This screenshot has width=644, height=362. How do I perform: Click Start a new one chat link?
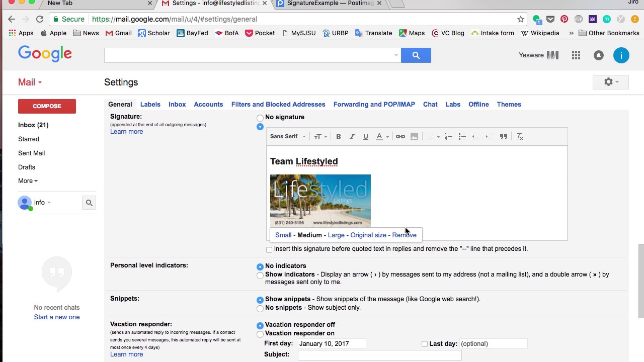[57, 317]
